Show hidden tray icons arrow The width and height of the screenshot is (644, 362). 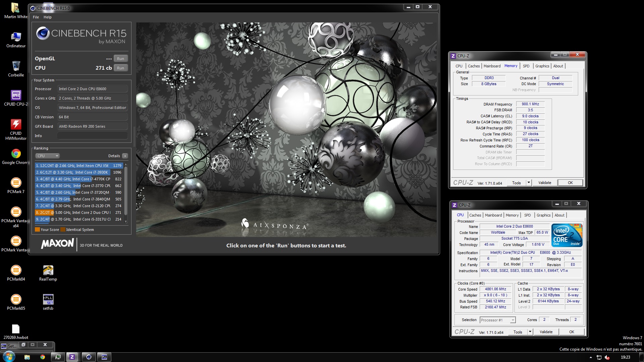click(x=591, y=357)
